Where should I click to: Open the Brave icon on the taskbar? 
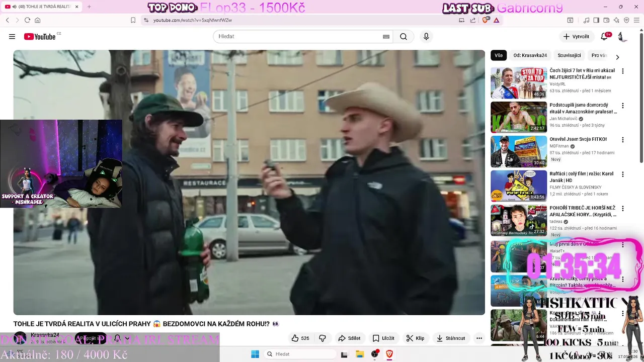389,354
